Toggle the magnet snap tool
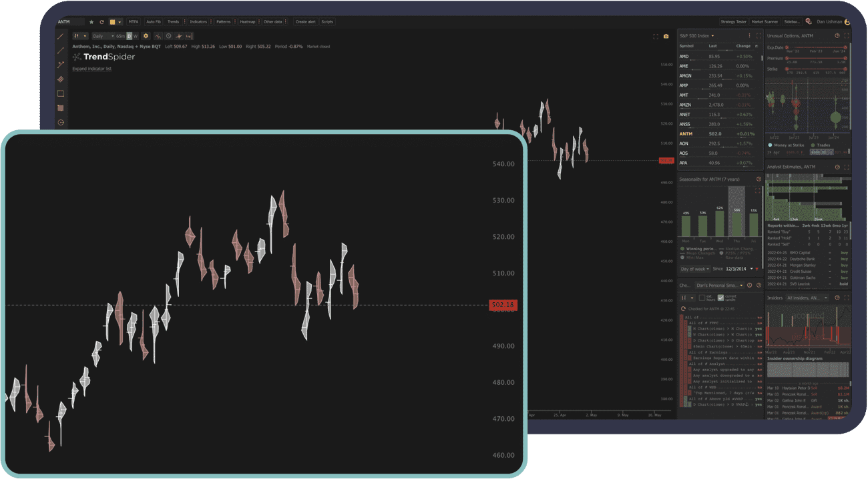This screenshot has width=868, height=479. [180, 35]
